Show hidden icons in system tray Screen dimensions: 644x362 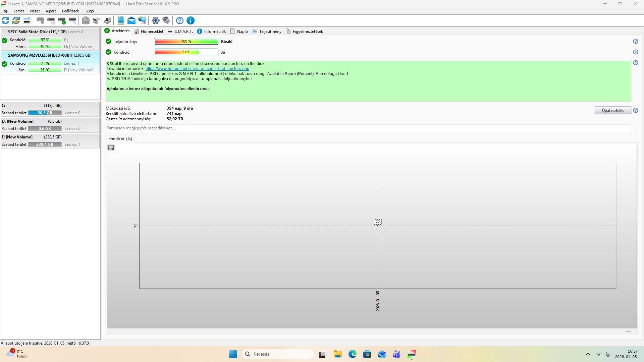click(x=588, y=354)
